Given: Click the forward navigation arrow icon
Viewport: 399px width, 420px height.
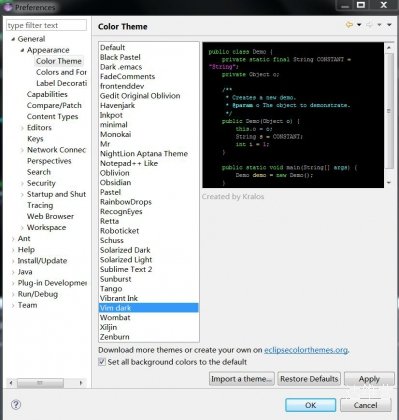Looking at the screenshot, I should 369,25.
